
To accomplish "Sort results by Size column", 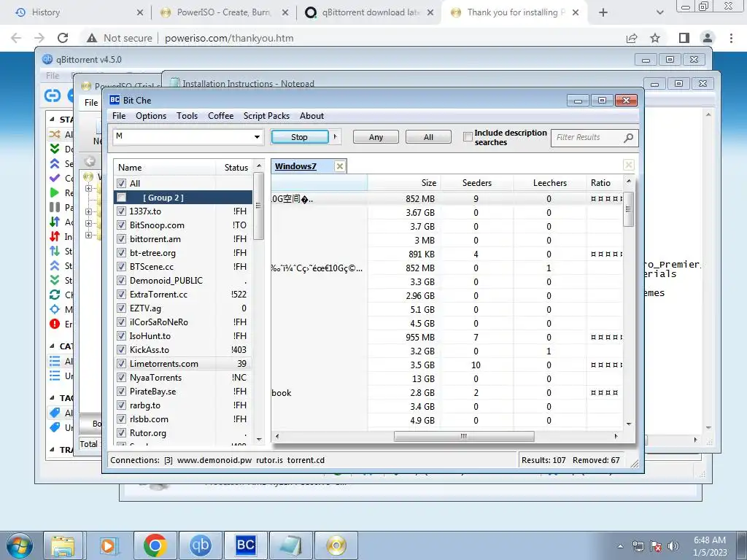I will pyautogui.click(x=404, y=183).
